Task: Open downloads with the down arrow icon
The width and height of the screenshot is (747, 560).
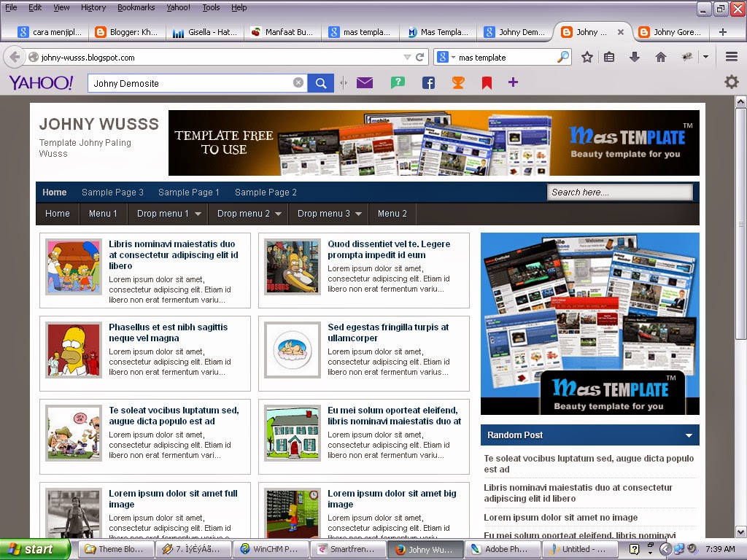Action: coord(634,57)
